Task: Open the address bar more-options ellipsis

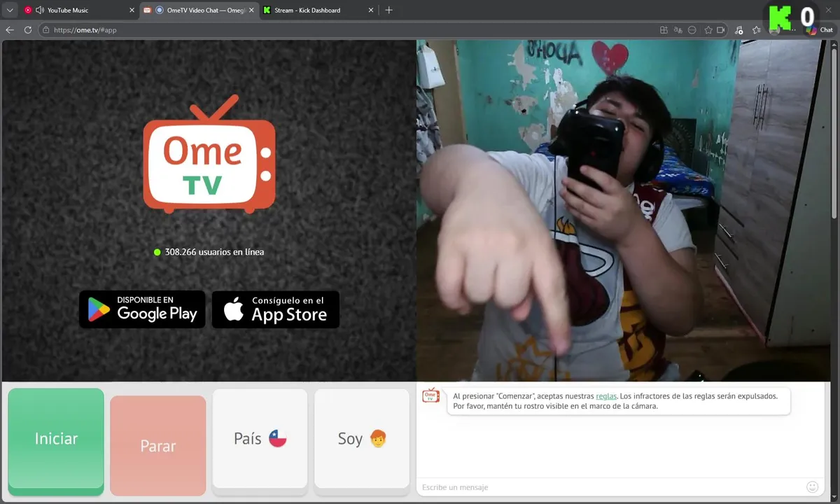Action: point(692,30)
